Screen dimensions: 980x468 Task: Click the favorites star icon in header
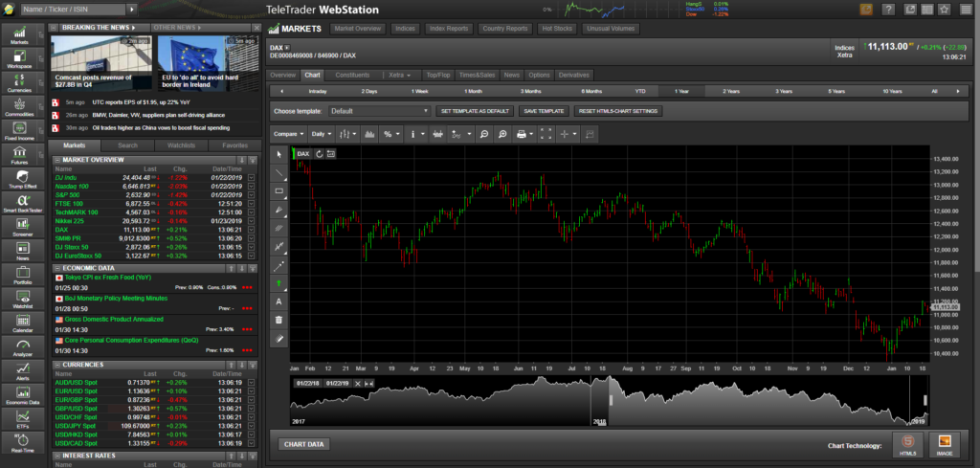944,10
